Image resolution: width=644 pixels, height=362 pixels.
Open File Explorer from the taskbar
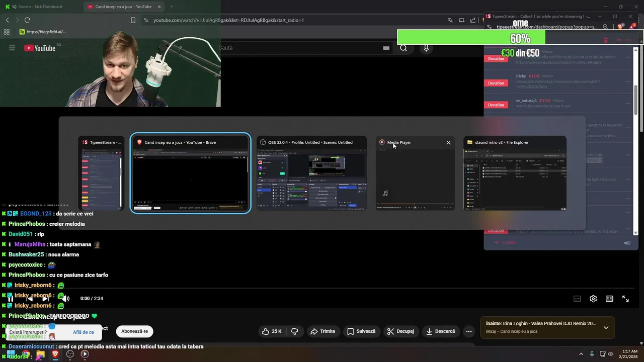(x=40, y=354)
